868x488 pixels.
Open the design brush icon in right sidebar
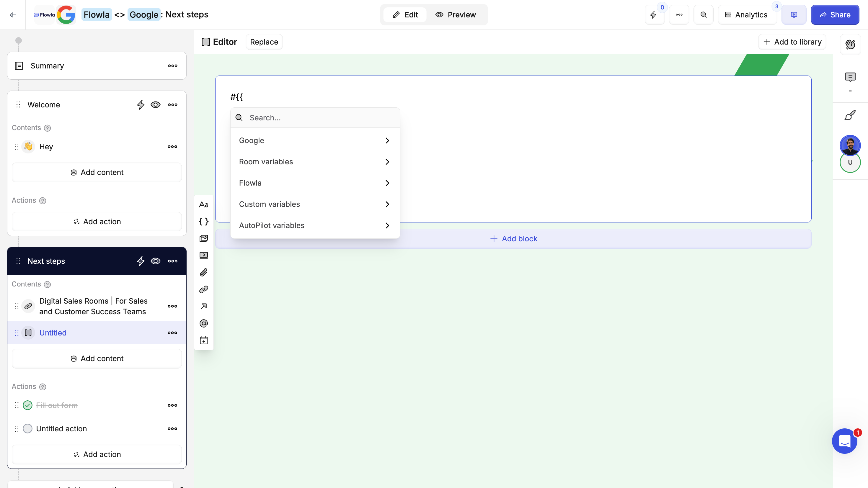point(850,116)
